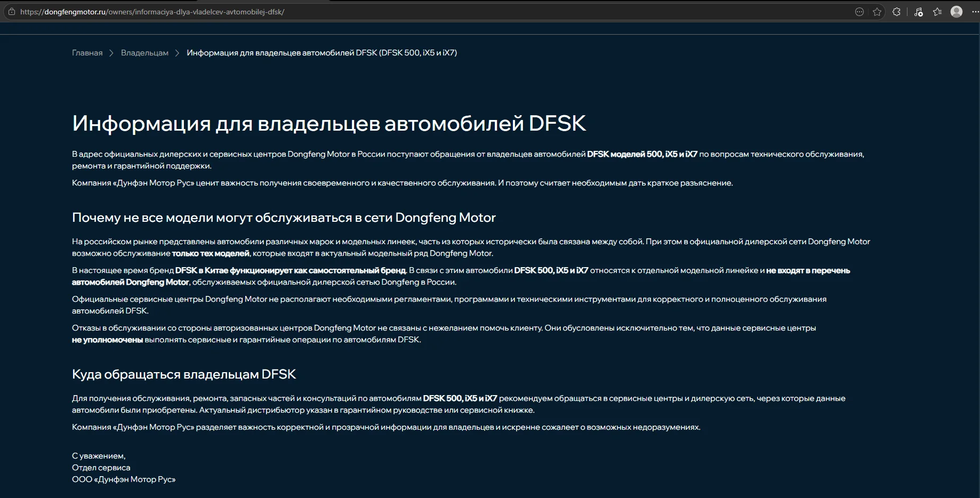Click the chevron after Главная breadcrumb

click(111, 53)
